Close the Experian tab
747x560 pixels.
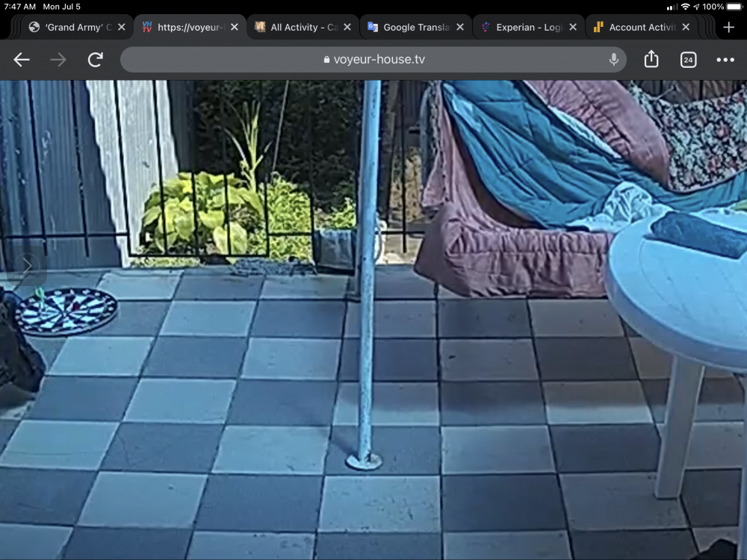tap(573, 27)
